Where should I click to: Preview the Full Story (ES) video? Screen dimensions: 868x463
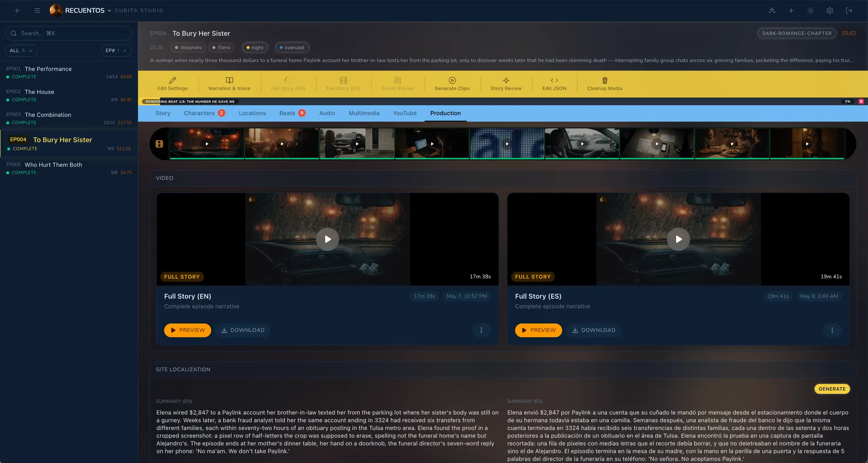point(539,330)
